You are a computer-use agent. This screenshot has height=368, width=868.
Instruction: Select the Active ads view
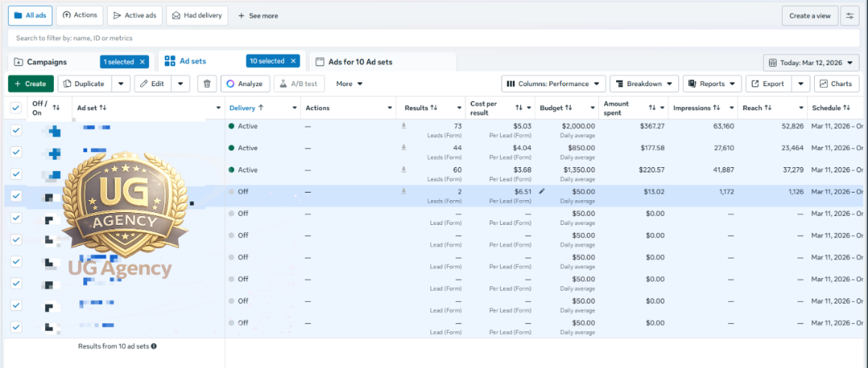pyautogui.click(x=134, y=16)
